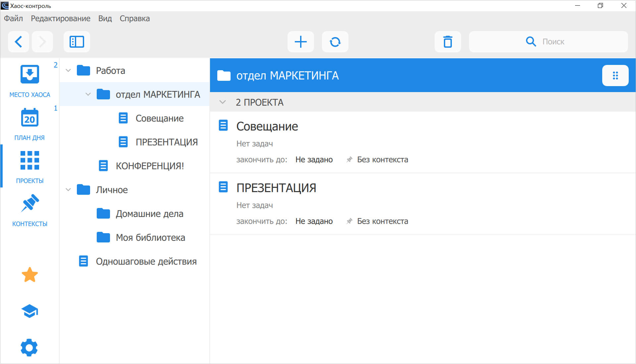Add a new item with the plus button

pyautogui.click(x=301, y=42)
